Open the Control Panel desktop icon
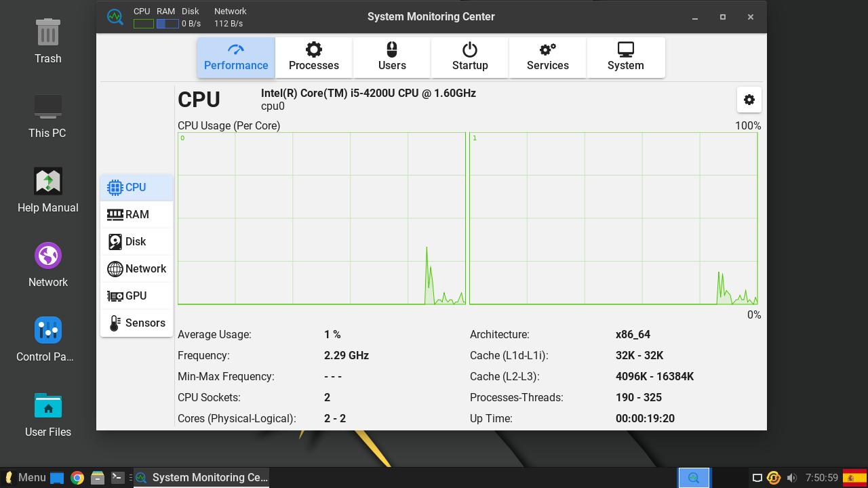 pyautogui.click(x=45, y=340)
